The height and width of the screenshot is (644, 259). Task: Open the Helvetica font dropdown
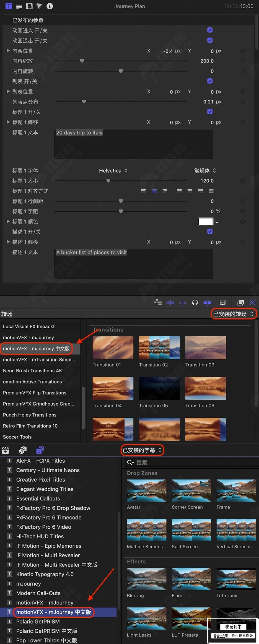click(x=113, y=171)
